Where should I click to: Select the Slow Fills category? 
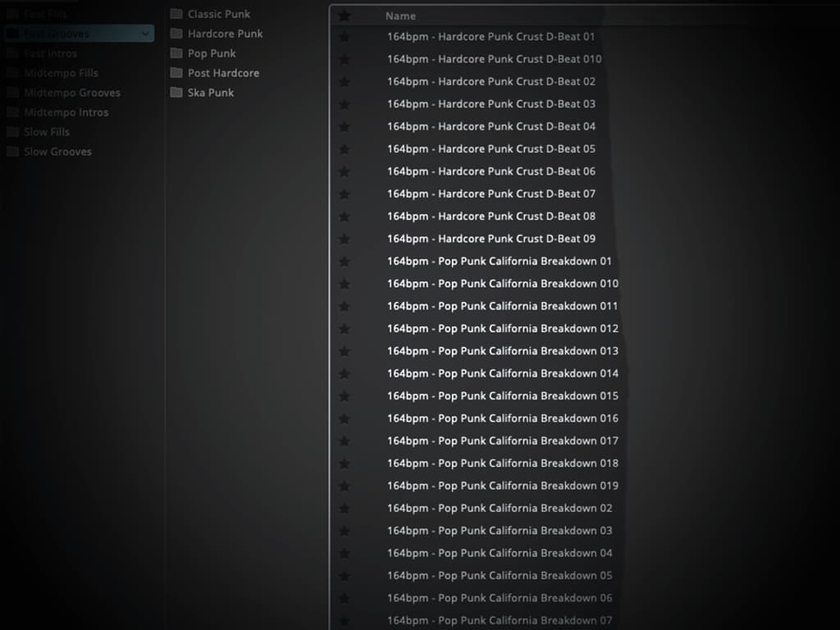click(x=47, y=132)
